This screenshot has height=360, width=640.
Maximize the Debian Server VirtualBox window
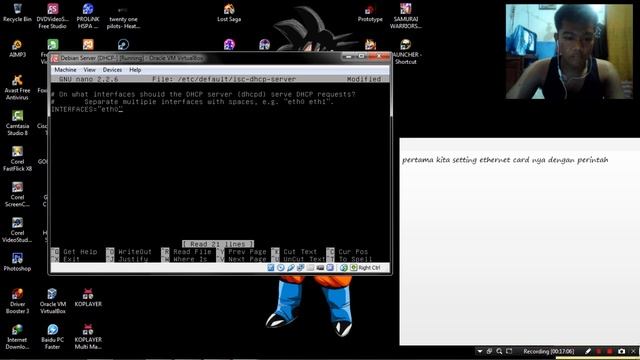(361, 57)
